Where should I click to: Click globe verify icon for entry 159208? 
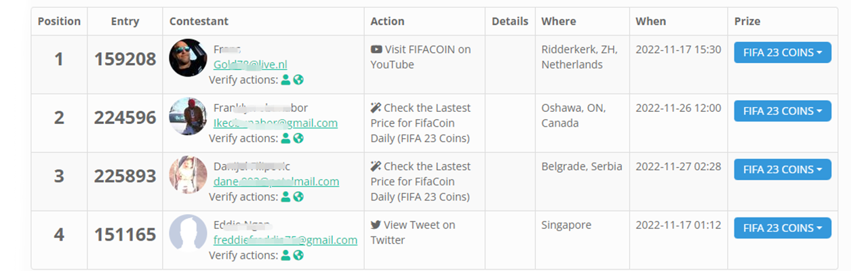pyautogui.click(x=298, y=80)
